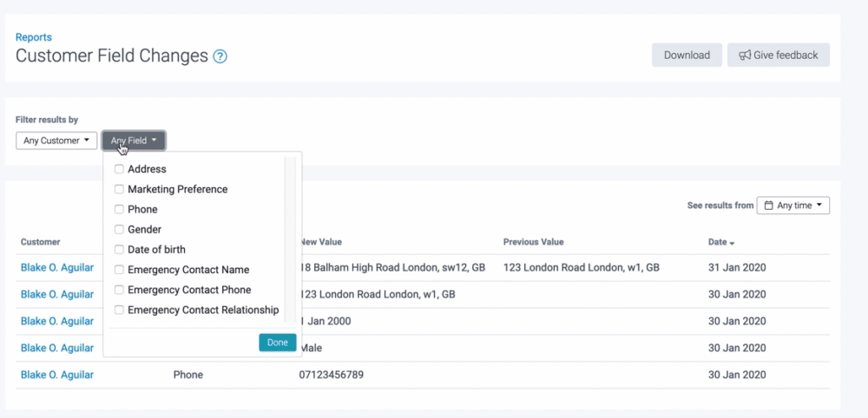868x418 pixels.
Task: Check the Emergency Contact Name option
Action: (119, 270)
